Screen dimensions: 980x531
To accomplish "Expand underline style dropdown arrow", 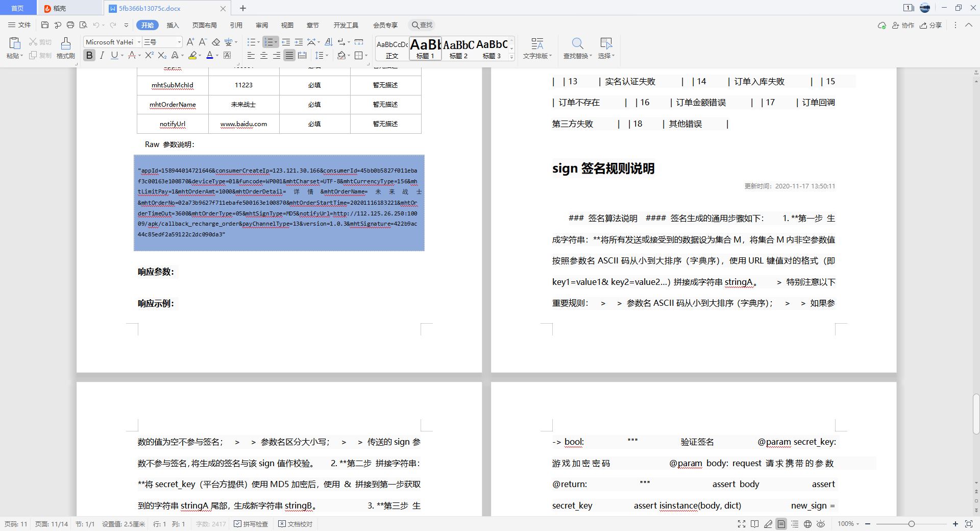I will 122,56.
